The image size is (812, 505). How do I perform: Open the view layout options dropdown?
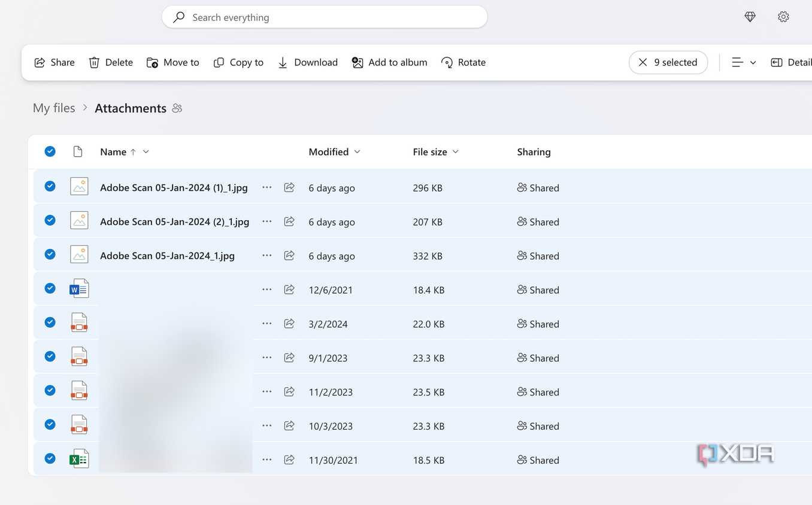coord(744,62)
